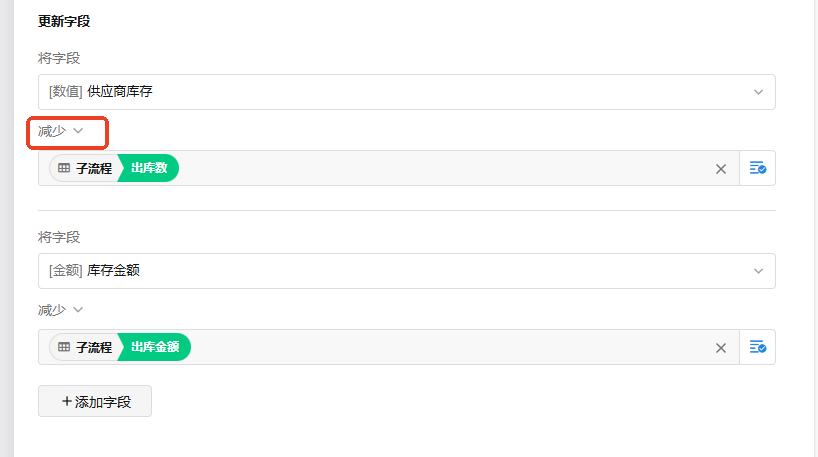Open dynamic value picker beside 出库金额 row
Viewport: 818px width, 457px height.
click(x=758, y=348)
